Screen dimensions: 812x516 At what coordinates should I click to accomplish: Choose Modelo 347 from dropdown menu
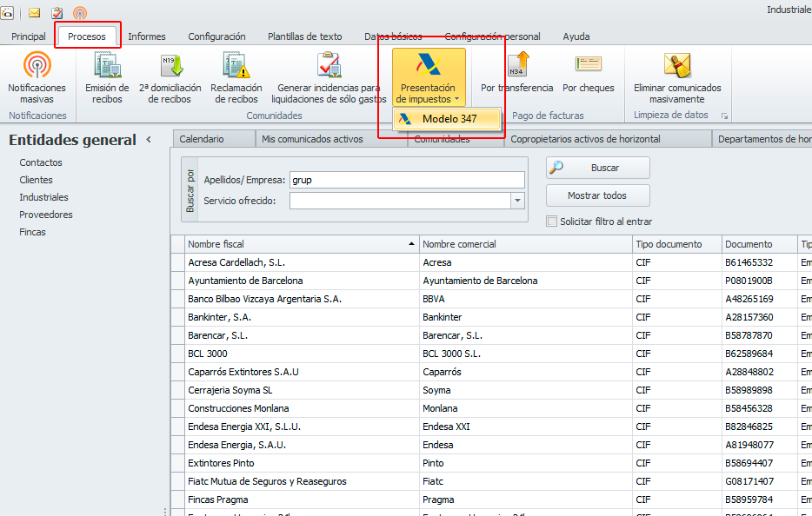(x=449, y=119)
